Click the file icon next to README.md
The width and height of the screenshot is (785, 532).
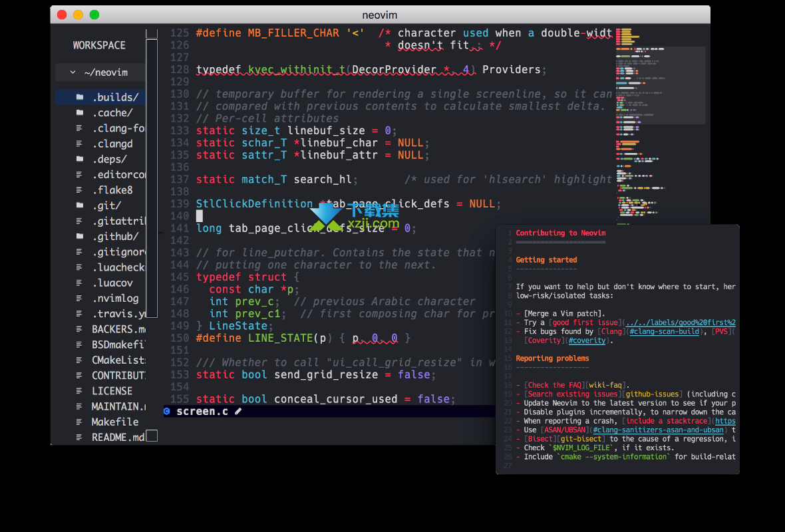pyautogui.click(x=79, y=438)
